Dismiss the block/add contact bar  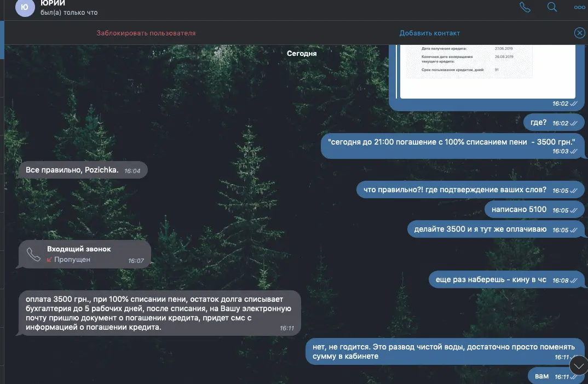pos(579,33)
